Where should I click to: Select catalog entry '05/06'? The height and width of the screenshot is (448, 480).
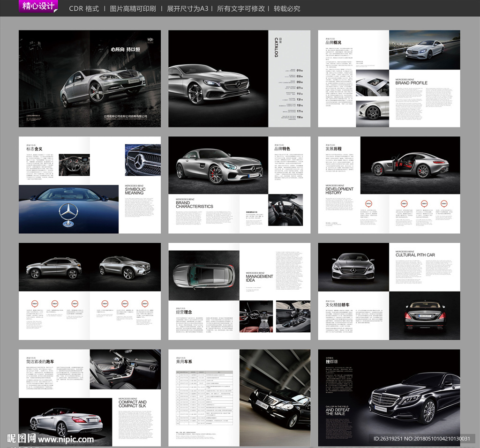point(300,82)
